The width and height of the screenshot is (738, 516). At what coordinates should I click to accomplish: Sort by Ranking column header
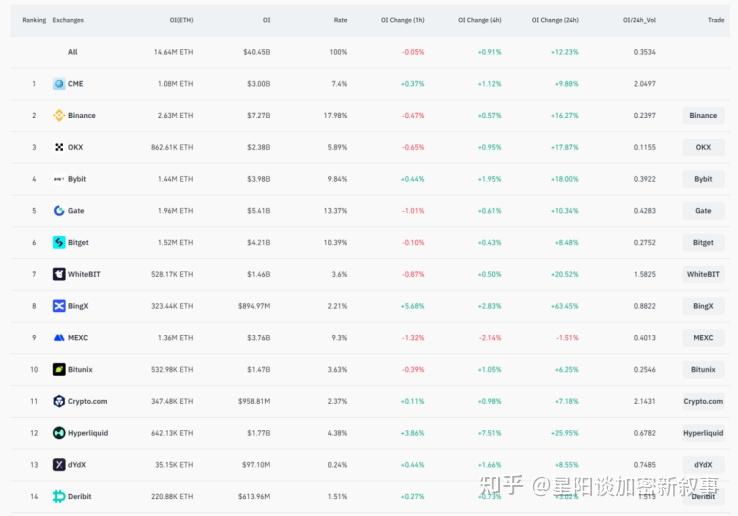pyautogui.click(x=34, y=20)
